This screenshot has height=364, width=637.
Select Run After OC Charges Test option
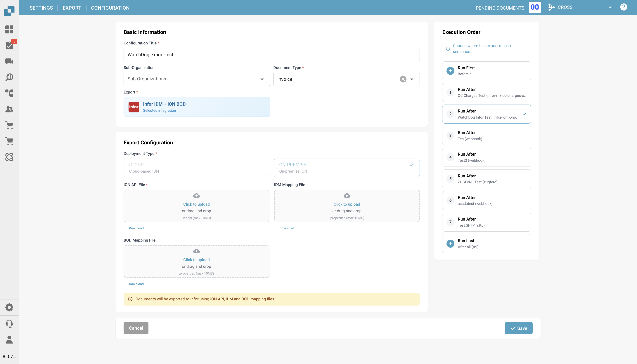(487, 93)
